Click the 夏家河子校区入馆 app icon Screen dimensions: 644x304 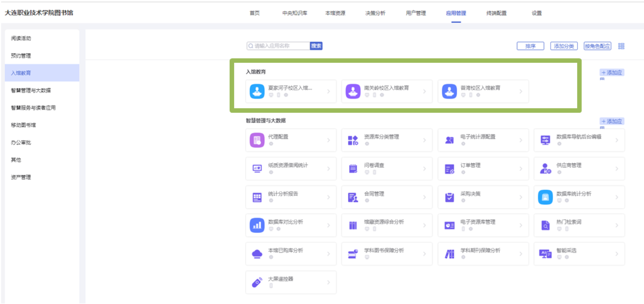click(x=257, y=91)
